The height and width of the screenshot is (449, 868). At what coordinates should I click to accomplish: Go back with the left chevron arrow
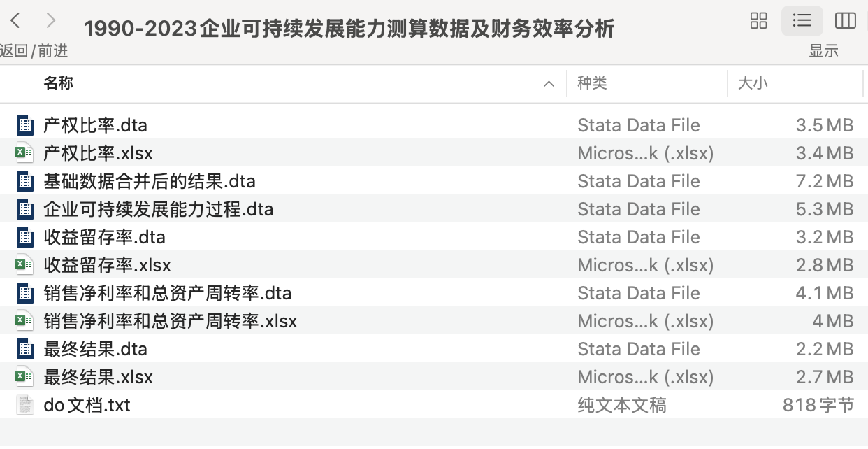15,21
